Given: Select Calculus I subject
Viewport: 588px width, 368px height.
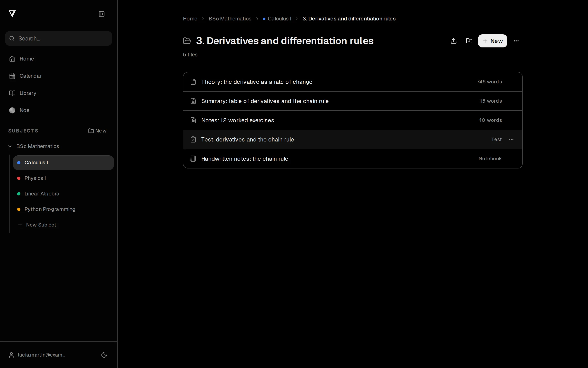Looking at the screenshot, I should [x=63, y=163].
